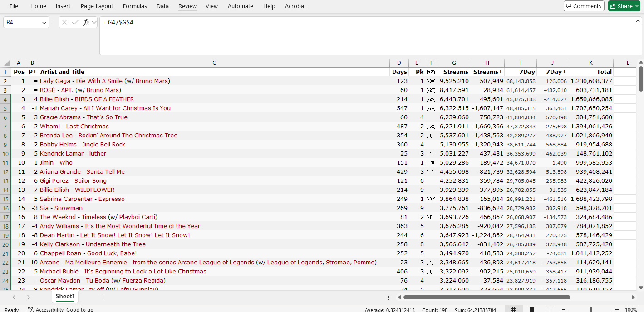Open the File menu
Image resolution: width=644 pixels, height=312 pixels.
[x=14, y=6]
